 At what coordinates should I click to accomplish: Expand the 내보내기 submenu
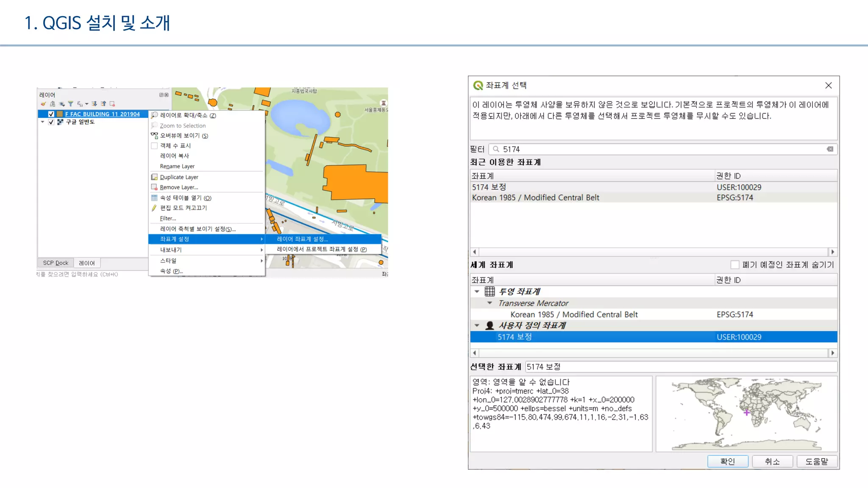click(x=207, y=250)
